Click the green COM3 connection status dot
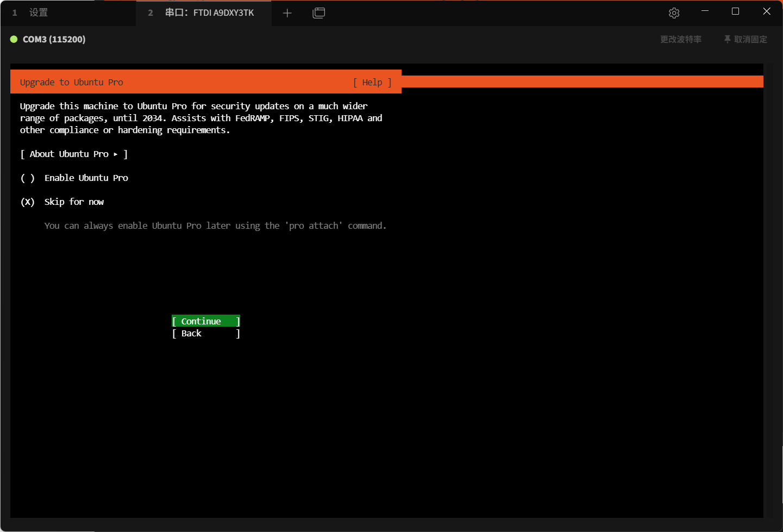This screenshot has height=532, width=783. [x=14, y=39]
